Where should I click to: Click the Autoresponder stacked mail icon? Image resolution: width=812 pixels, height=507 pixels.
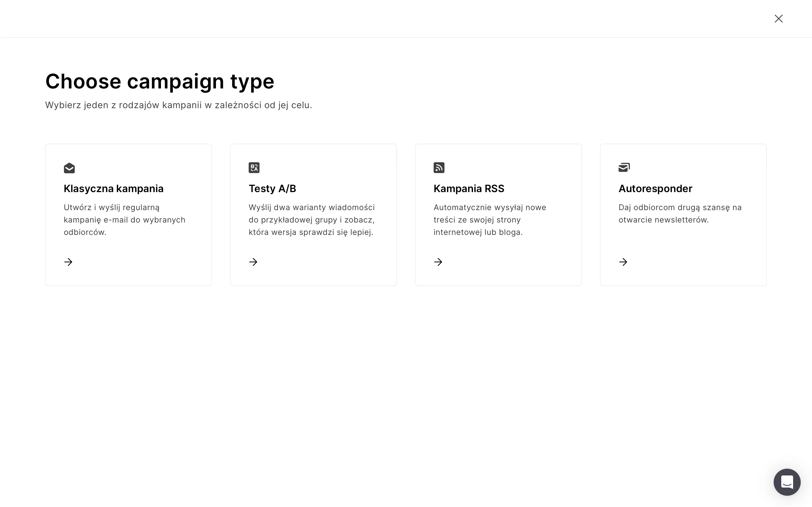point(624,167)
